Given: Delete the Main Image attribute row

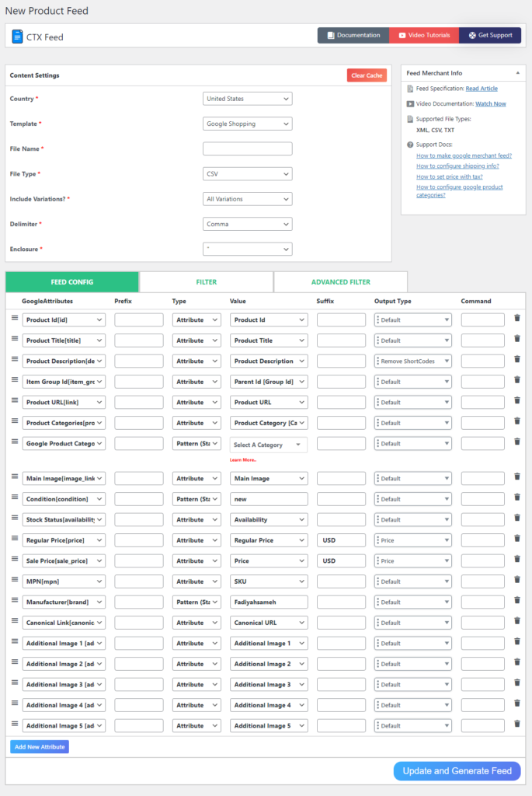Looking at the screenshot, I should (516, 477).
